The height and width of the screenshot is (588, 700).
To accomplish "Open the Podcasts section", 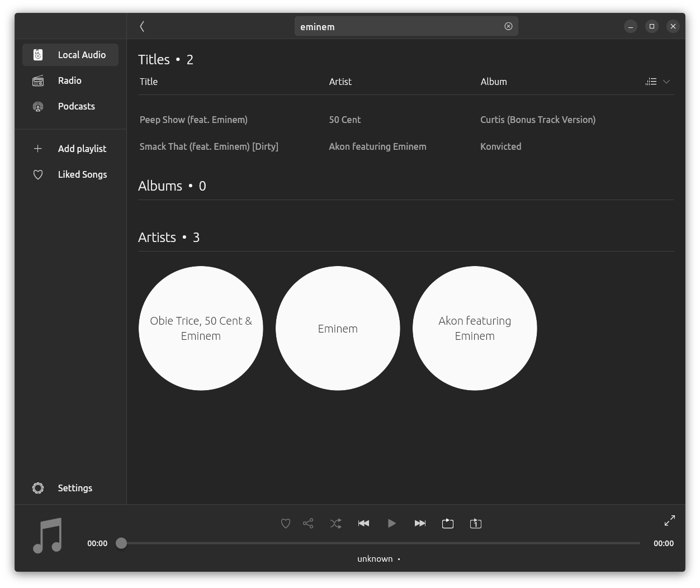I will [76, 106].
